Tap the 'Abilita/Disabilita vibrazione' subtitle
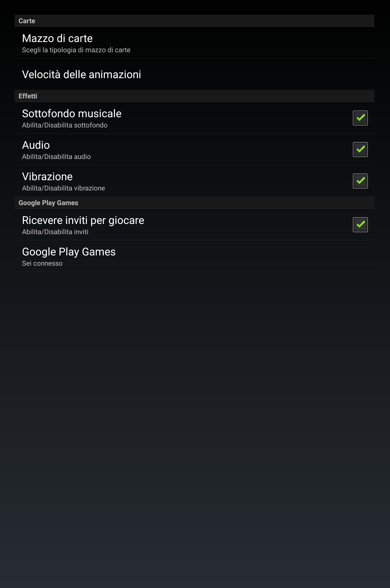This screenshot has width=390, height=588. (64, 188)
